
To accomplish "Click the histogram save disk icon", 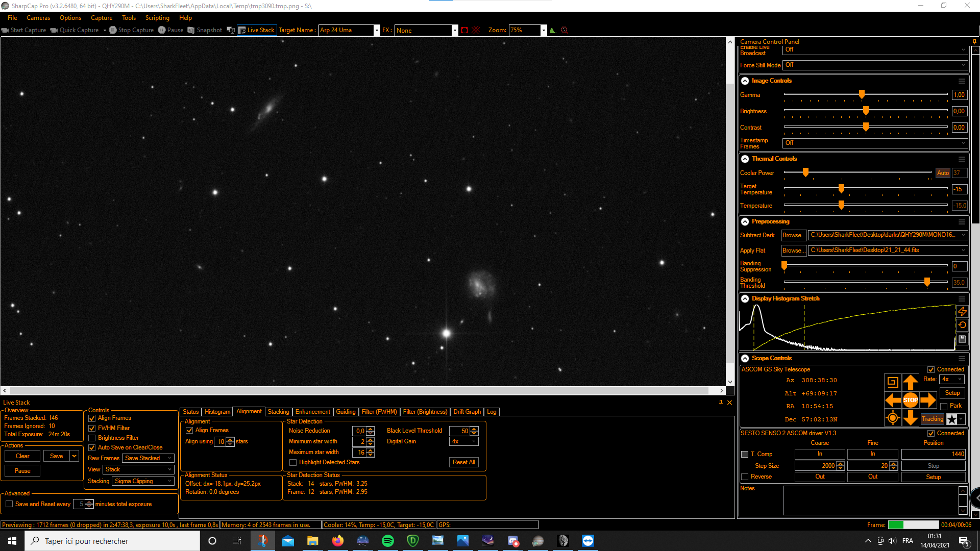I will click(962, 339).
